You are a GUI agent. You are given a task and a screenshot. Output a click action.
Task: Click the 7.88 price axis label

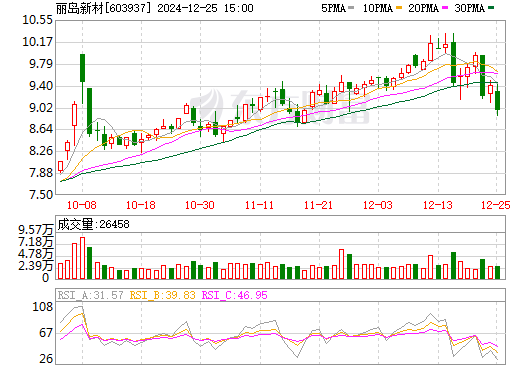pos(41,173)
